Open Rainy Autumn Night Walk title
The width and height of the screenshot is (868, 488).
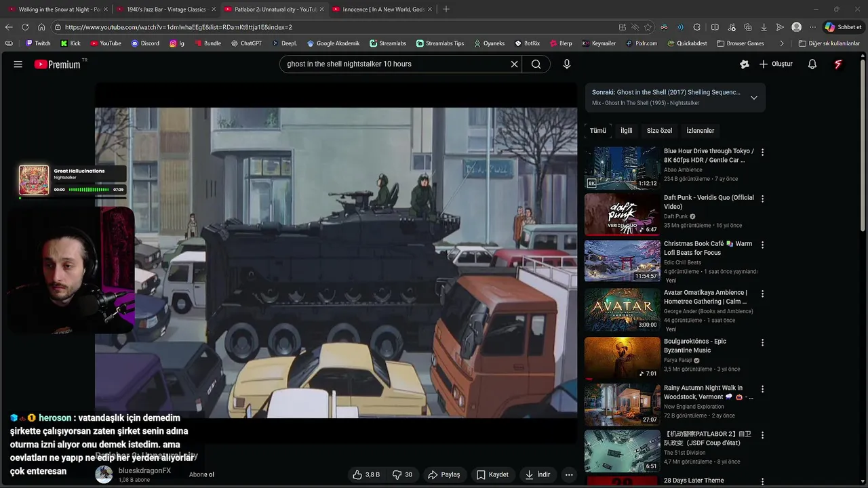tap(708, 392)
